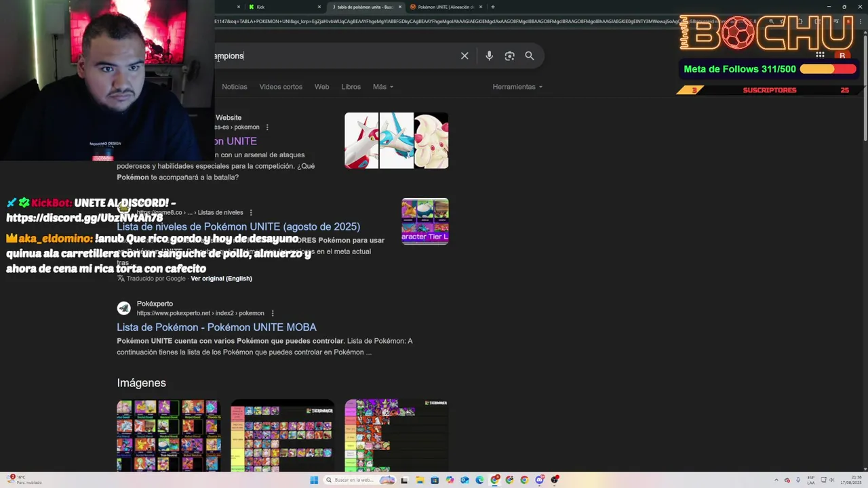The height and width of the screenshot is (488, 868).
Task: Open Task View from the taskbar
Action: pyautogui.click(x=404, y=480)
